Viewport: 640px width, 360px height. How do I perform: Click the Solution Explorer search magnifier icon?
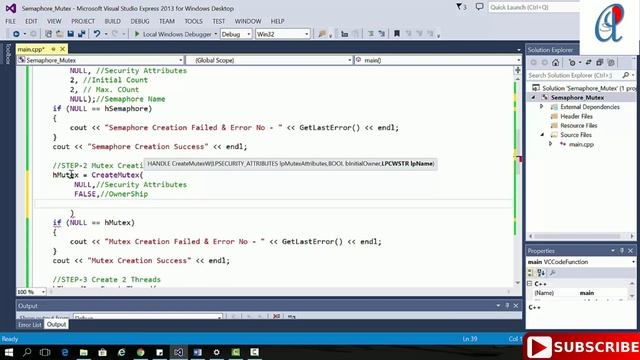coord(625,75)
